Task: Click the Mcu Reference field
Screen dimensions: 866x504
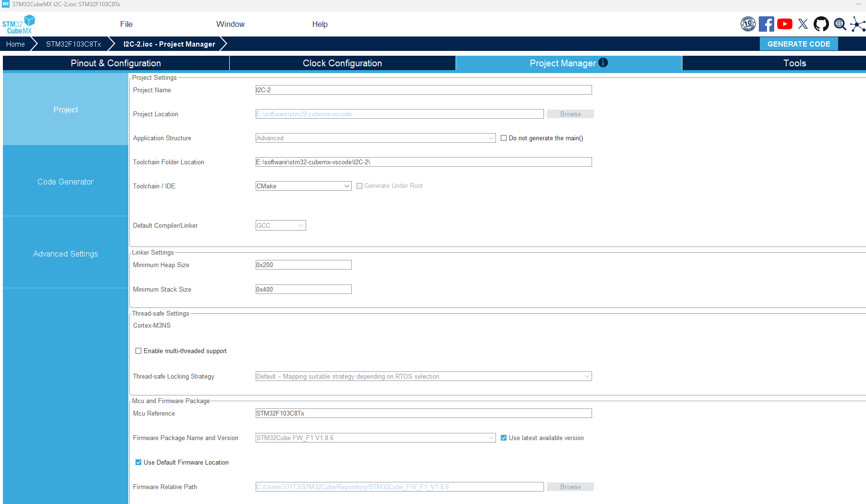Action: tap(423, 413)
